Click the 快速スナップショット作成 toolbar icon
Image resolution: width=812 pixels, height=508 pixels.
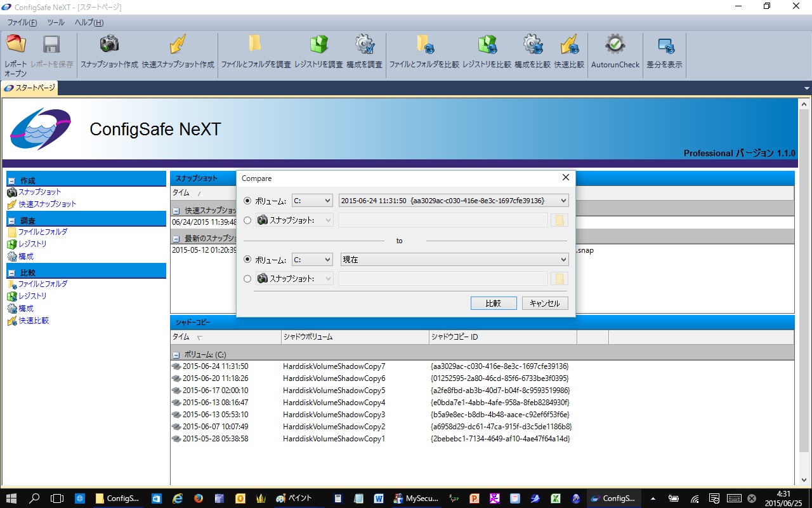tap(178, 44)
